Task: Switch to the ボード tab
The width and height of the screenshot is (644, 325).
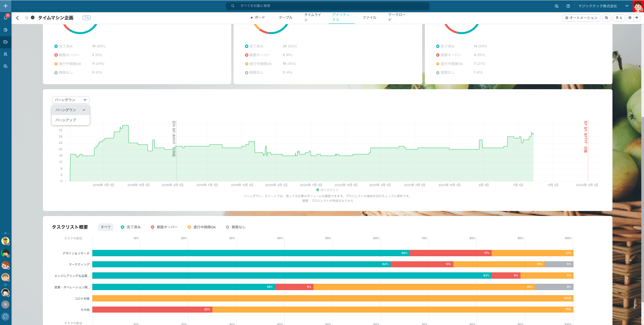Action: click(258, 17)
